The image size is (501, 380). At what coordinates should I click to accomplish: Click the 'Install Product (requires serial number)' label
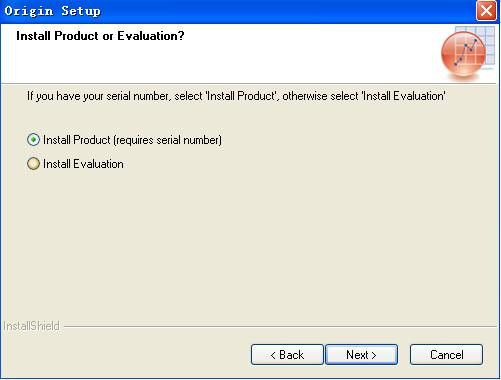pyautogui.click(x=132, y=140)
